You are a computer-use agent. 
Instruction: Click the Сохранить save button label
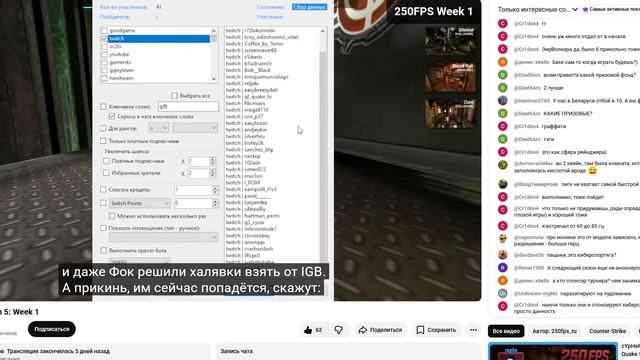442,330
